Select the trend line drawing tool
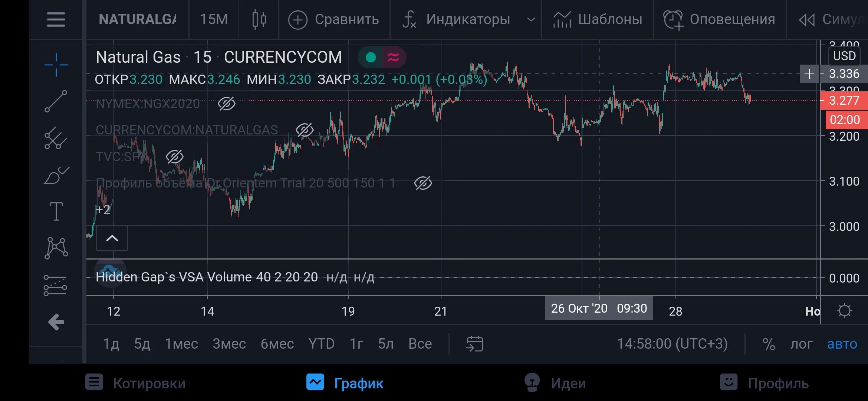This screenshot has width=868, height=401. pyautogui.click(x=56, y=101)
